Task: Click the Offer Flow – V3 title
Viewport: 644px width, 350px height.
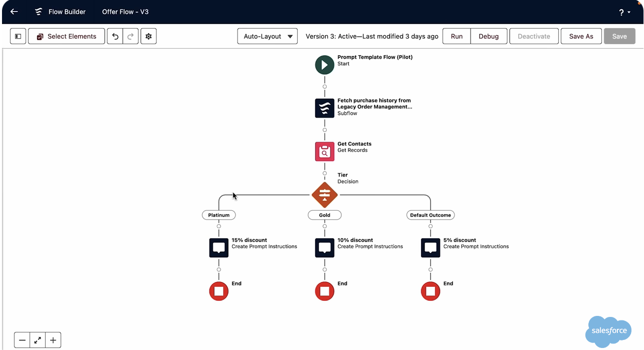Action: click(125, 12)
